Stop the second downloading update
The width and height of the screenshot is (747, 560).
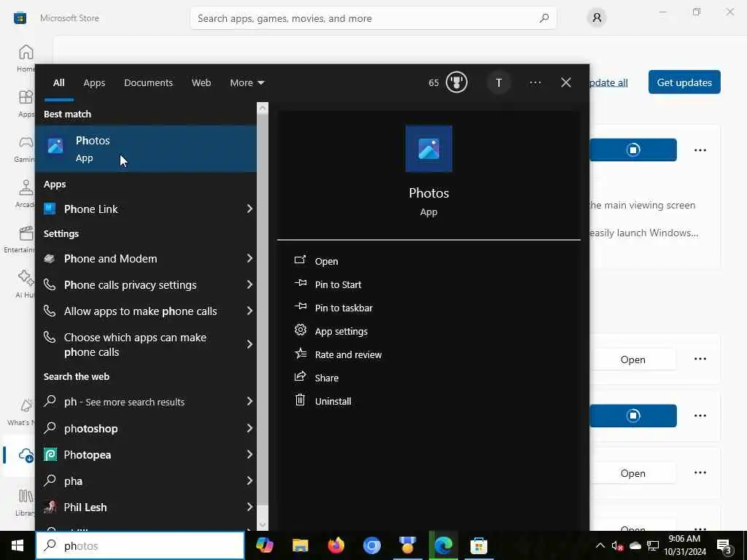(633, 416)
